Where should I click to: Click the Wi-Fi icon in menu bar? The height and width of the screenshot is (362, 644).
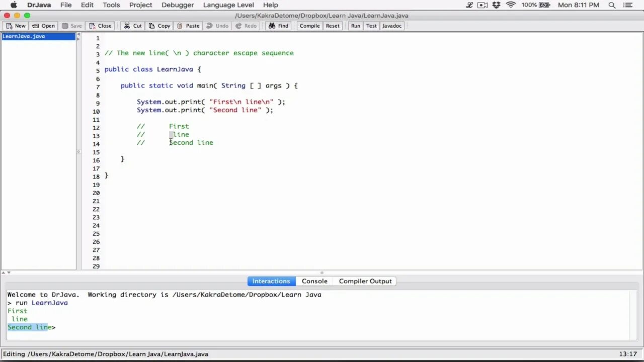click(x=511, y=5)
